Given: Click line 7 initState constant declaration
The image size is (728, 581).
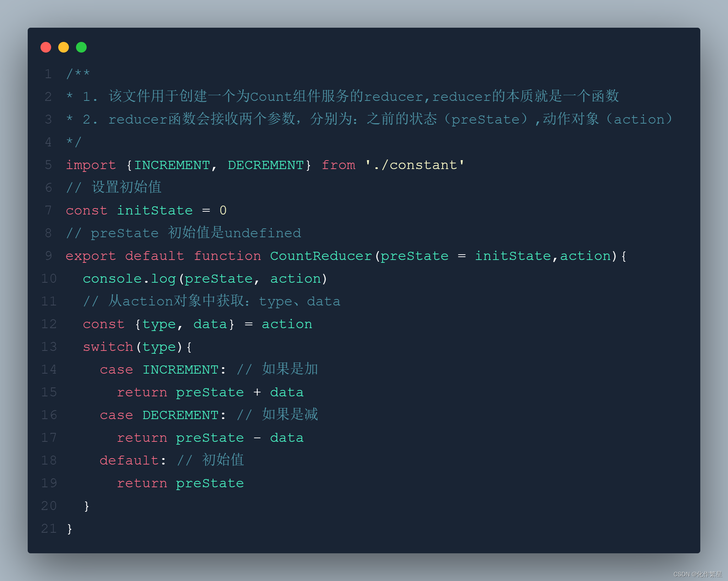Looking at the screenshot, I should tap(136, 212).
